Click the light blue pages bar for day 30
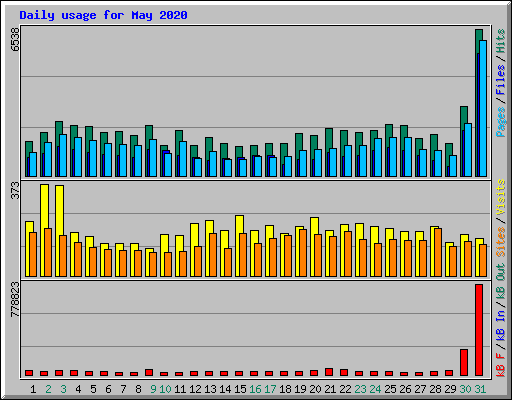This screenshot has width=512, height=400. (x=468, y=150)
